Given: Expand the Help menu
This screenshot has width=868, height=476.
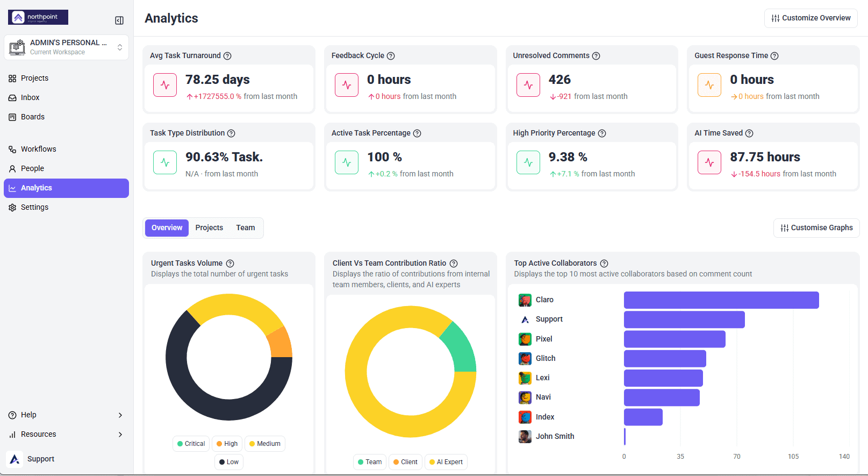Looking at the screenshot, I should pos(66,415).
